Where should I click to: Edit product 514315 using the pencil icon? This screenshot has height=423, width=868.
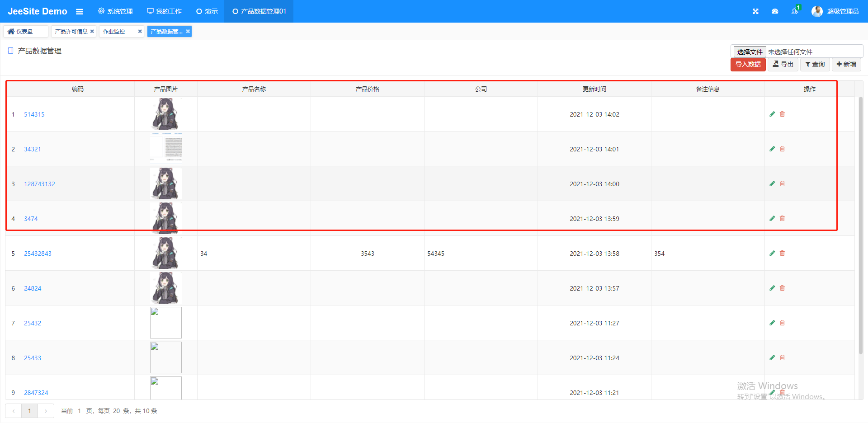pos(772,114)
